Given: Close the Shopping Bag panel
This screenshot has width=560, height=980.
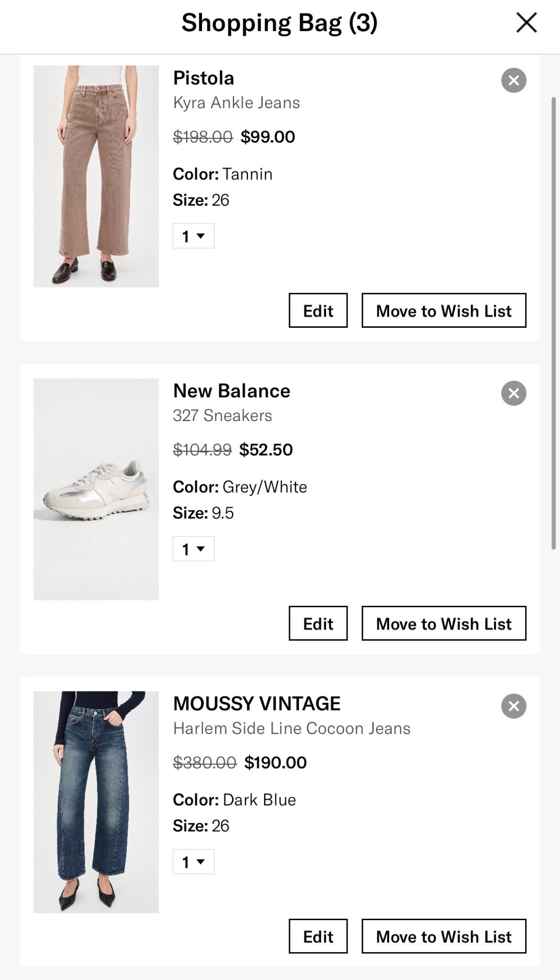Looking at the screenshot, I should (526, 22).
